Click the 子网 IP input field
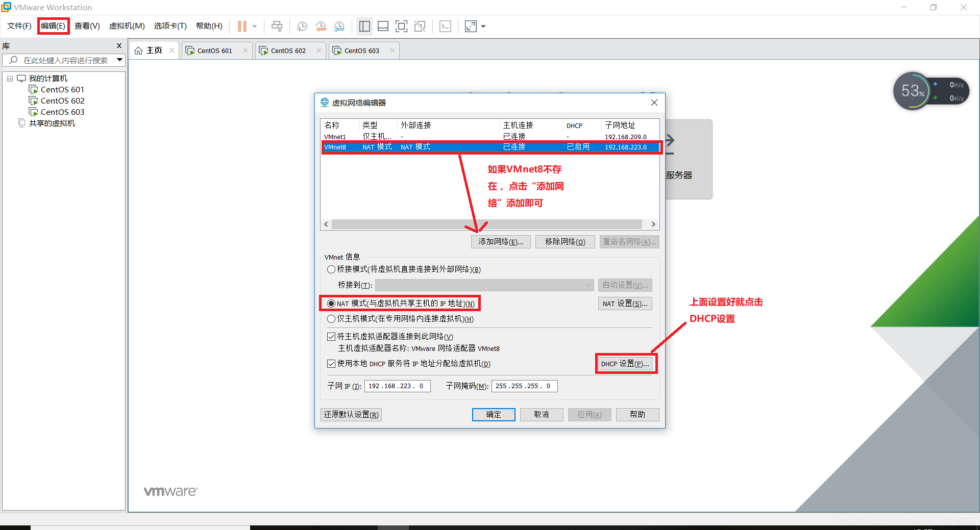This screenshot has height=530, width=980. click(398, 386)
